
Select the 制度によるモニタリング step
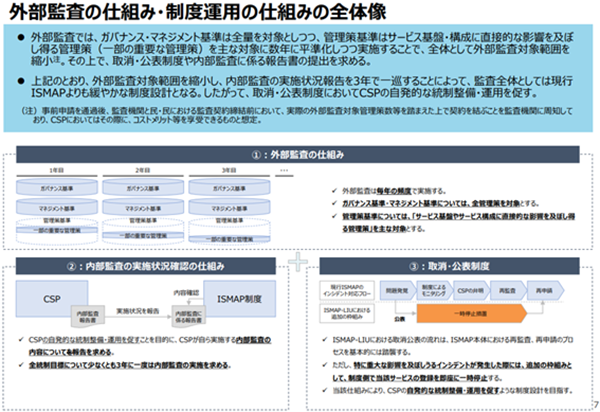(x=434, y=291)
